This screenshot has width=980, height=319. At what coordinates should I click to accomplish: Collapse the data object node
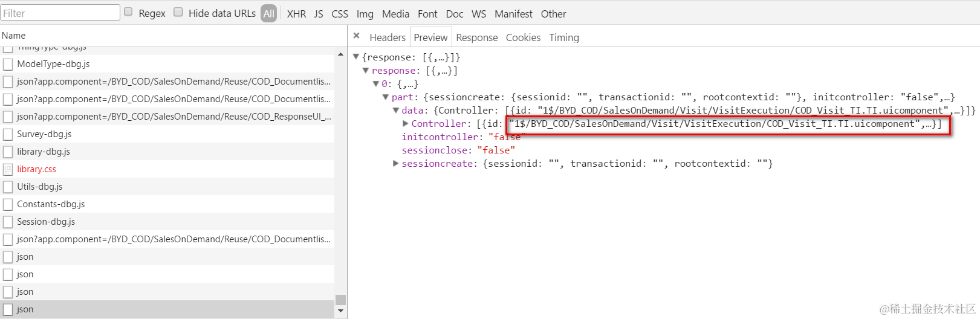pyautogui.click(x=395, y=110)
